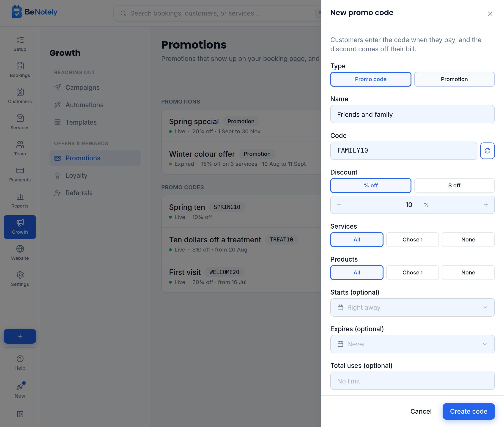Click the Name field
The image size is (504, 427).
click(412, 114)
